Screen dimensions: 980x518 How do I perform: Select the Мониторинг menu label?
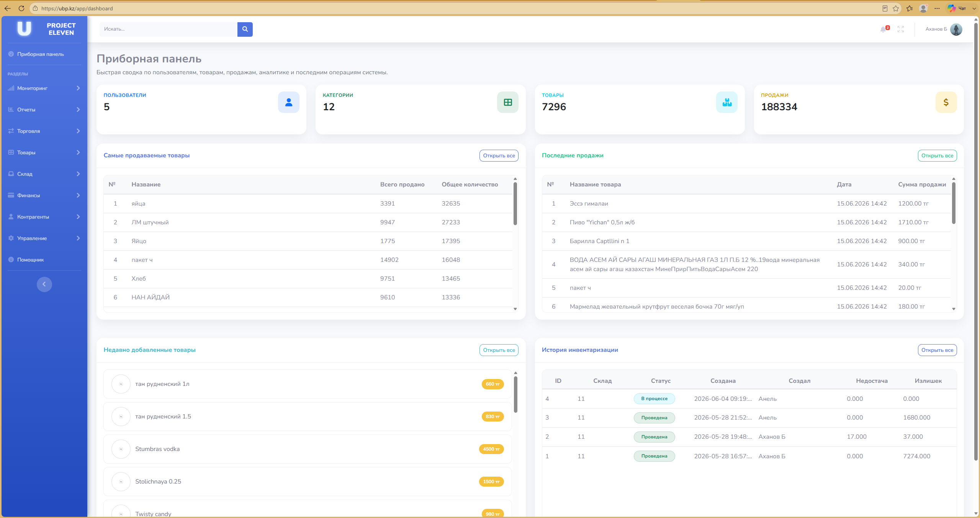click(x=32, y=88)
